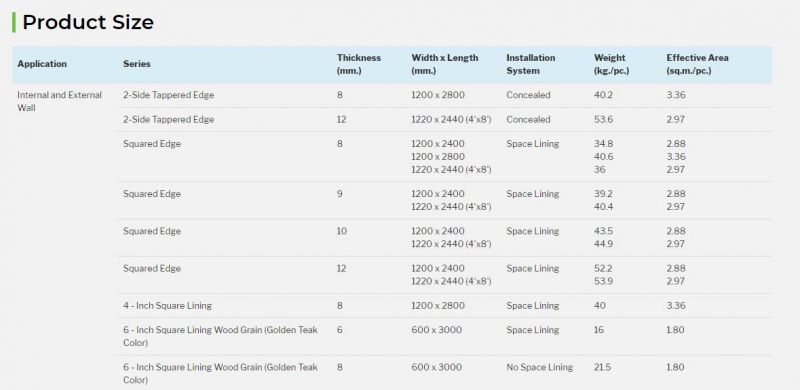Select the "Installation System" column header
800x390 pixels.
tap(531, 64)
